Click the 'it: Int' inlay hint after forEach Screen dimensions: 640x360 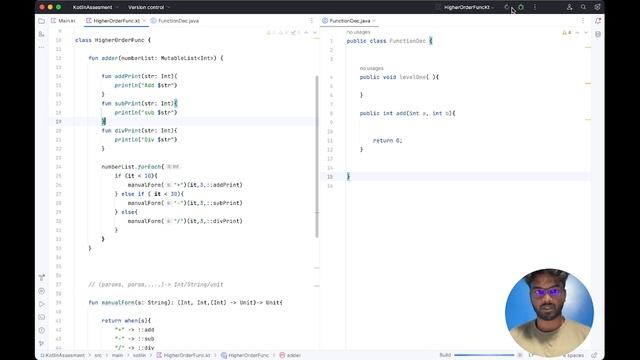pos(173,167)
